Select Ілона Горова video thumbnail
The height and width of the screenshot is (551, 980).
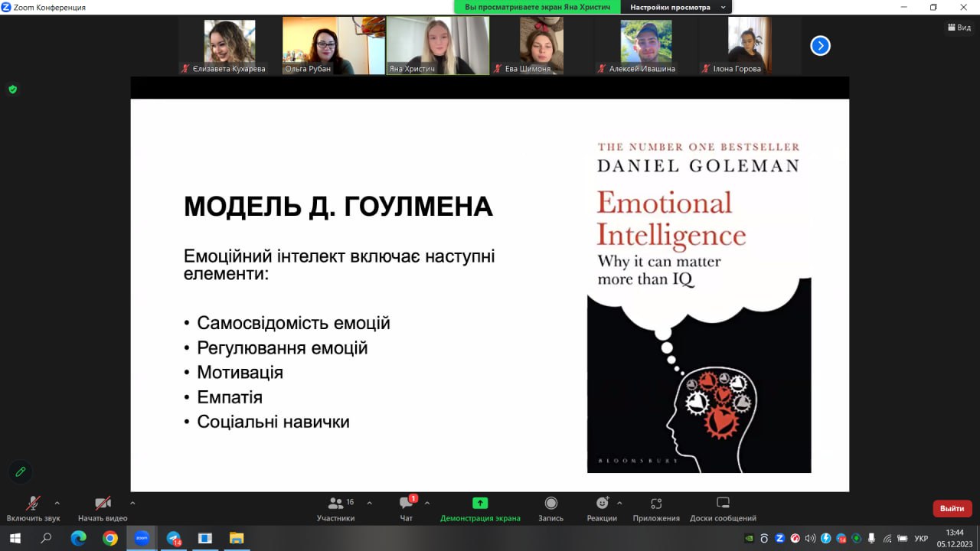[750, 46]
